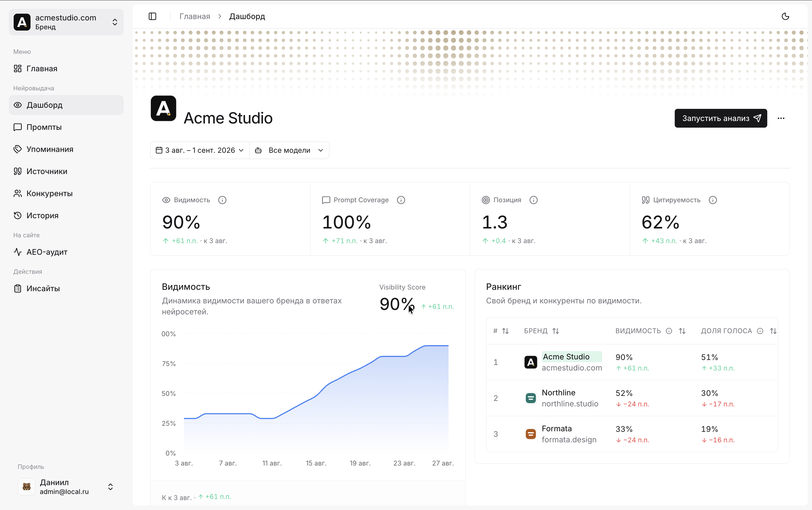
Task: Open AEO-аудит in sidebar
Action: (x=66, y=252)
